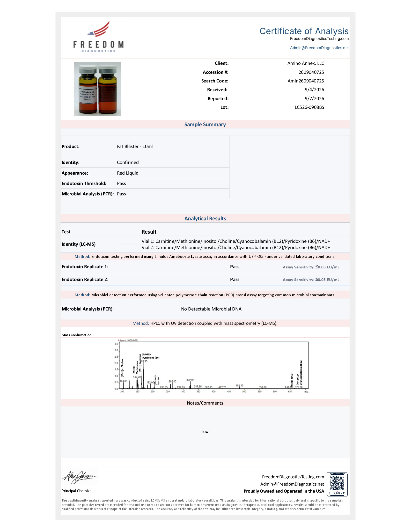Click Assay Sensitivity on Endotoxin Replicate 1 row

[x=311, y=267]
